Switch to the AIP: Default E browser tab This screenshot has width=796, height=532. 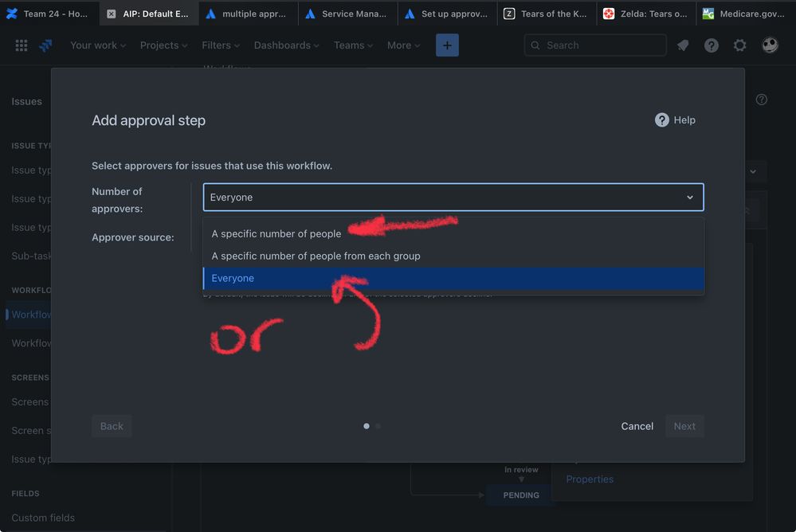point(149,14)
